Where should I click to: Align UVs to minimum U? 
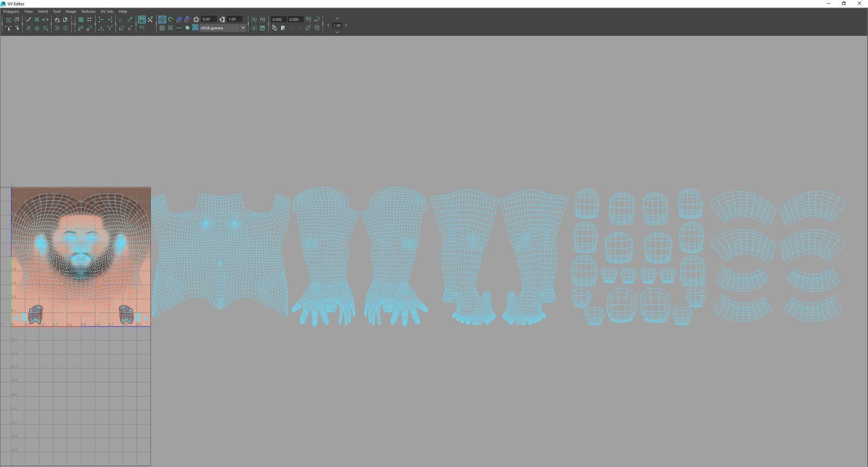(101, 20)
